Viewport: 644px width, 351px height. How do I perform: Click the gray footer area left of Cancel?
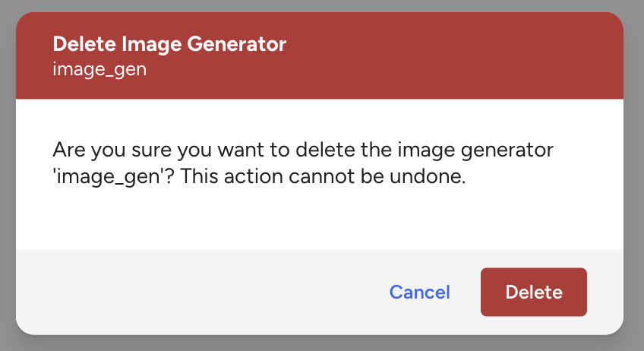(x=190, y=292)
